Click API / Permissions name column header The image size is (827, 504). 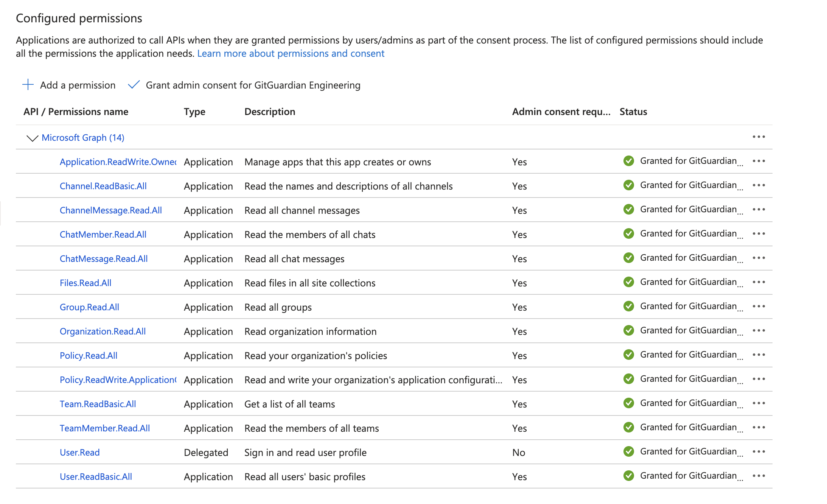[x=76, y=112]
